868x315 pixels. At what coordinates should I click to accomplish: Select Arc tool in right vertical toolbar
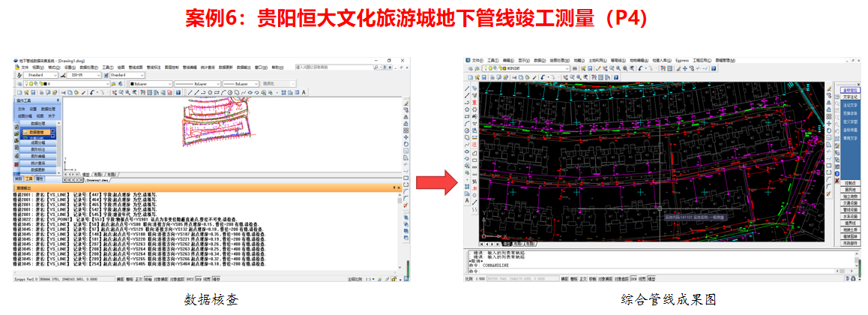(x=467, y=124)
